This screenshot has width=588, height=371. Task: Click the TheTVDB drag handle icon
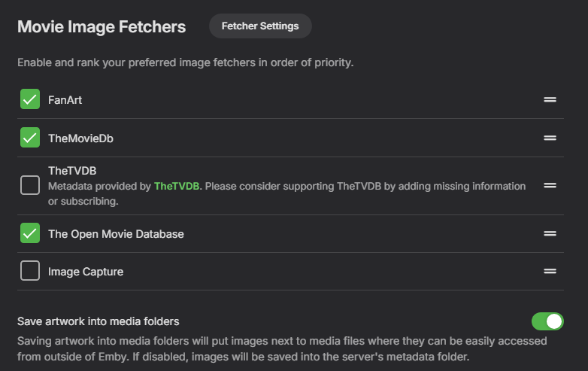(550, 185)
